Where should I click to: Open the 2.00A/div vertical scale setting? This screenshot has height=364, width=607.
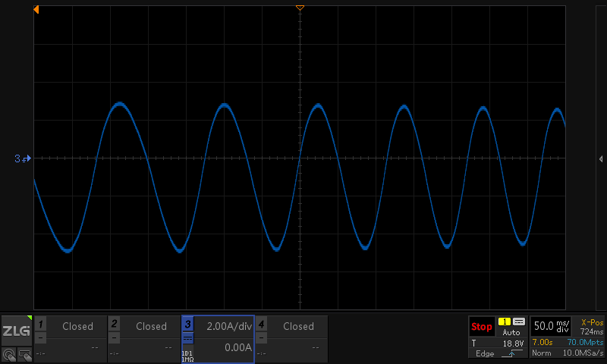[x=228, y=326]
